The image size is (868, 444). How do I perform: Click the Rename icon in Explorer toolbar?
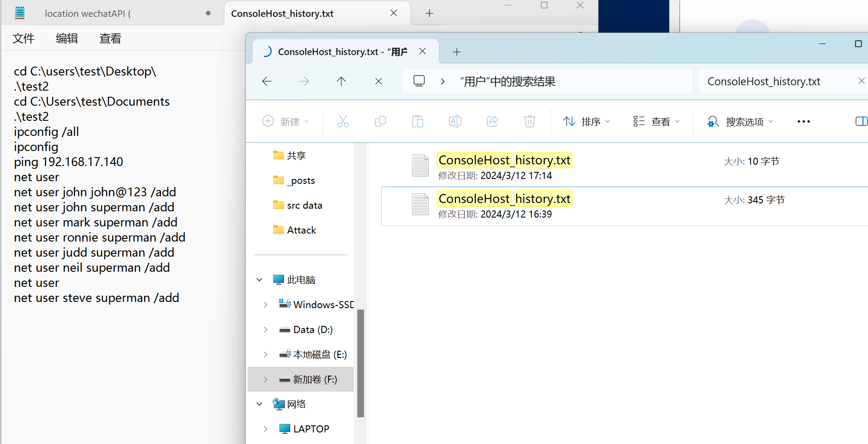(x=455, y=121)
